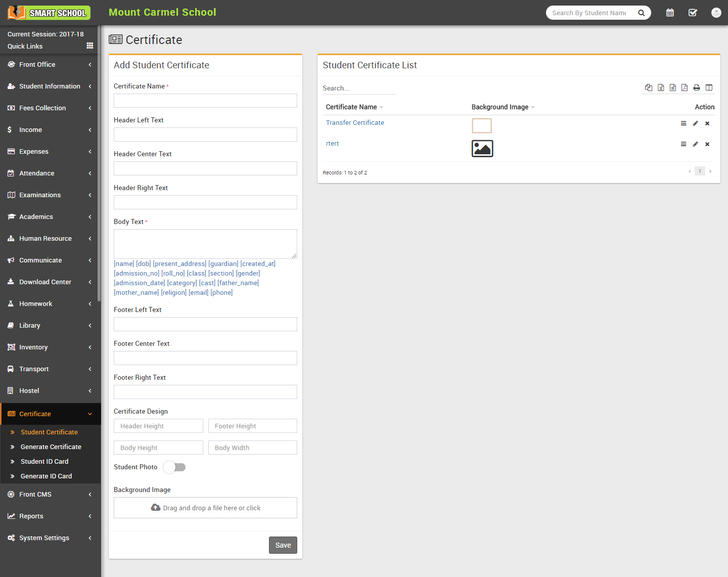The height and width of the screenshot is (577, 728).
Task: Click the Copy icon above certificate table
Action: 649,87
